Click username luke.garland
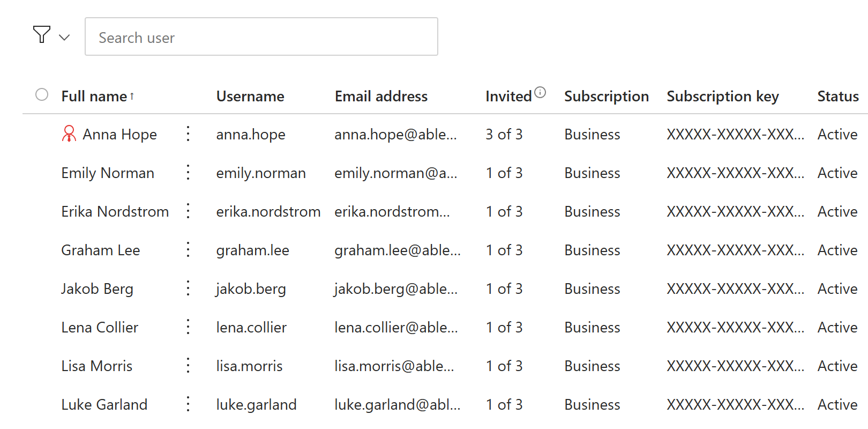This screenshot has height=429, width=868. [x=257, y=405]
